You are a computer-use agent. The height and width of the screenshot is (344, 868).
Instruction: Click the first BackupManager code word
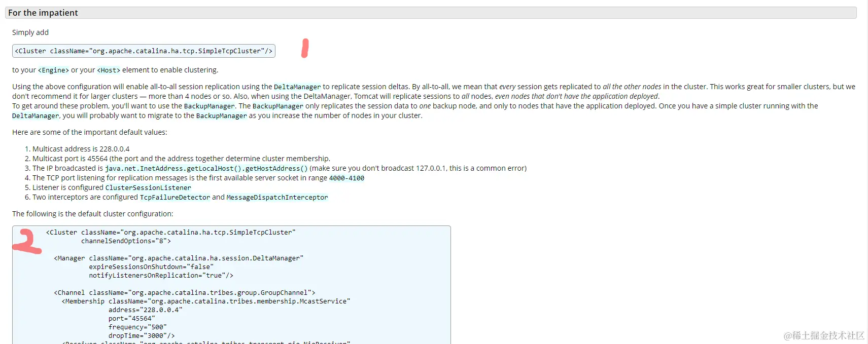click(210, 106)
